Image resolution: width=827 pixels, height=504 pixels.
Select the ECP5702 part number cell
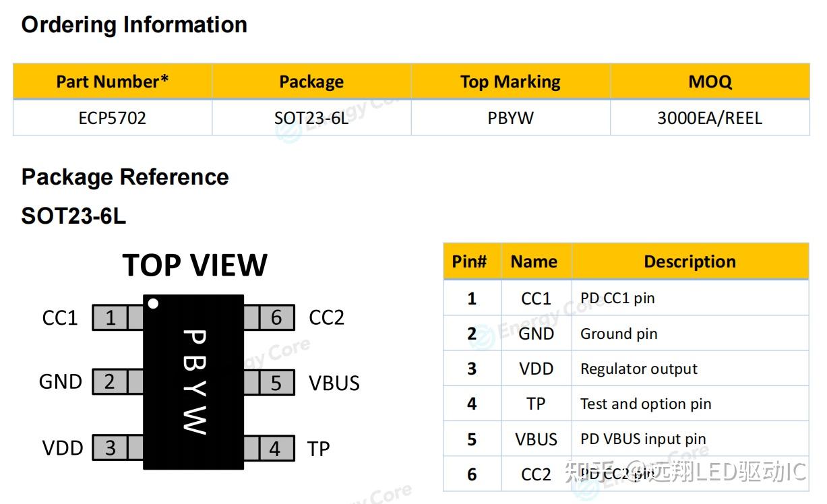[x=113, y=118]
